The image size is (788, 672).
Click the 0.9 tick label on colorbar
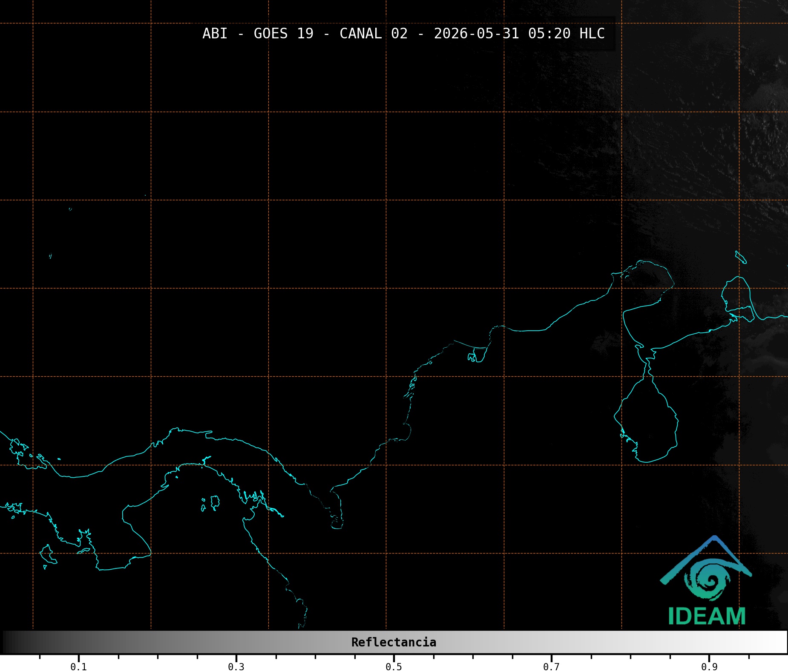click(709, 667)
